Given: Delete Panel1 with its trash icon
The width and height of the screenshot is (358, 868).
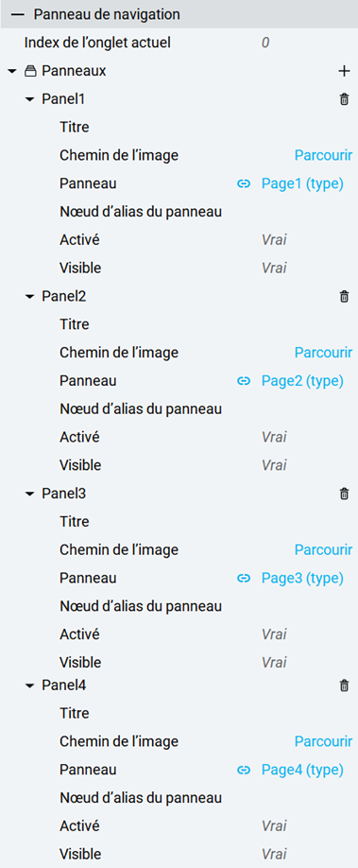Looking at the screenshot, I should pos(344,99).
